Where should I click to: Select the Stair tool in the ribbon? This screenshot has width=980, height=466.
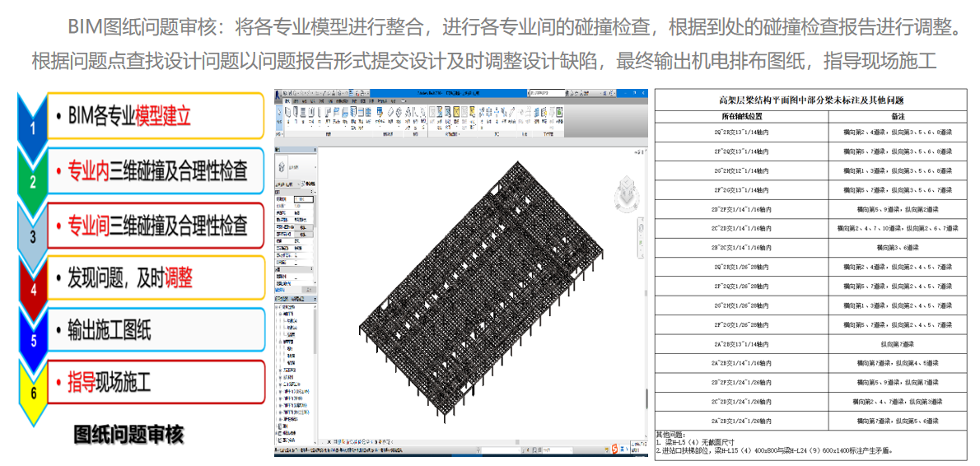click(399, 116)
